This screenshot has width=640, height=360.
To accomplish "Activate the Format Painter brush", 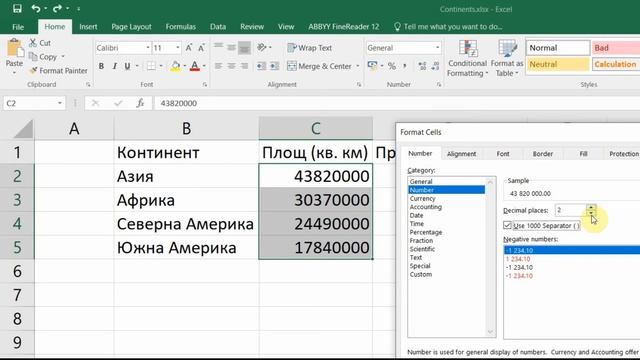I will [x=58, y=71].
